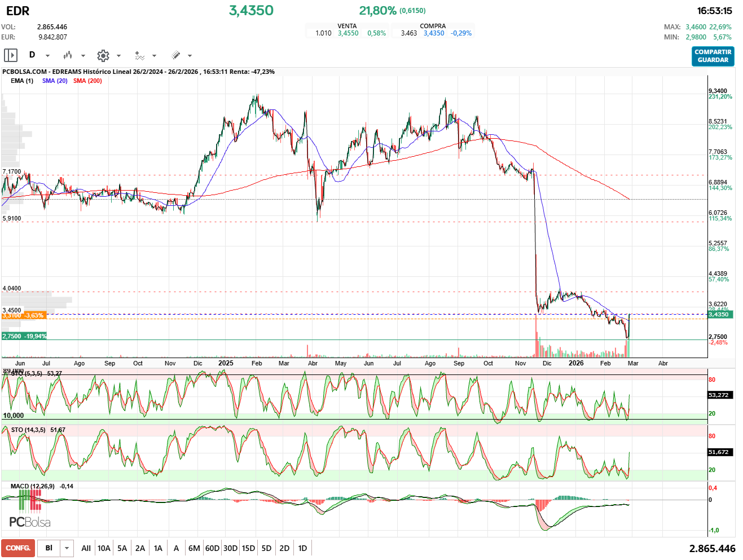
Task: Click the PCBolsa logo watermark
Action: 29,522
